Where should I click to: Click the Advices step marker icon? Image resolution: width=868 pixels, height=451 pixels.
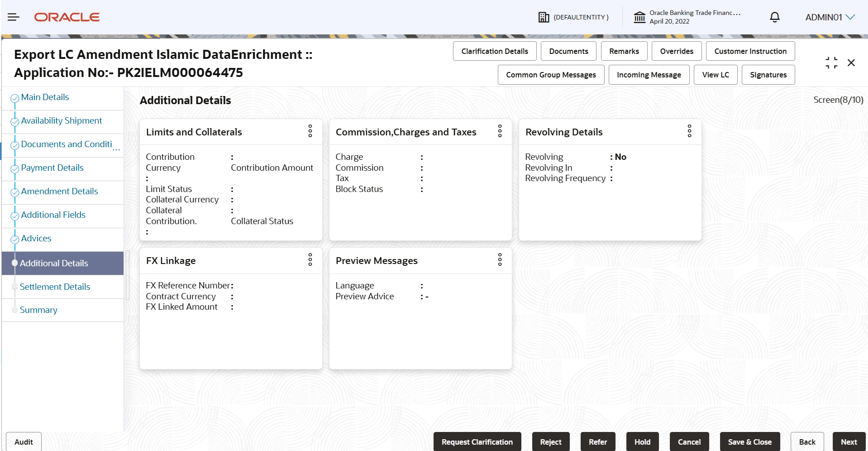point(15,239)
